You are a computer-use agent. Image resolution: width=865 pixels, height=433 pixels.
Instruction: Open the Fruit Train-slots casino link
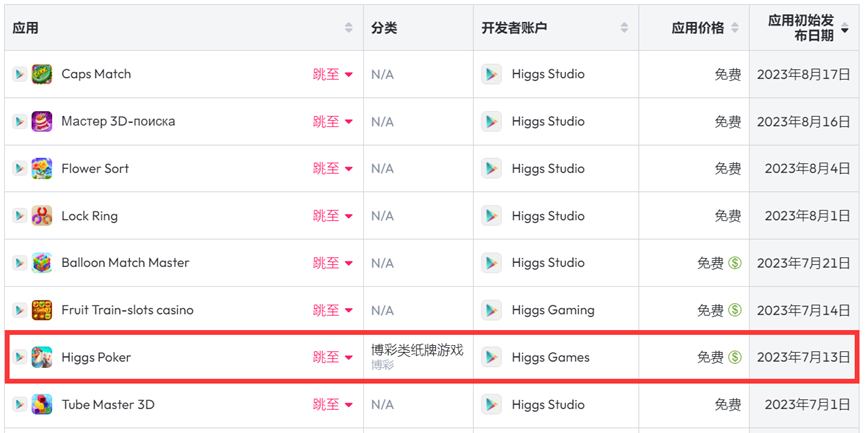click(127, 311)
